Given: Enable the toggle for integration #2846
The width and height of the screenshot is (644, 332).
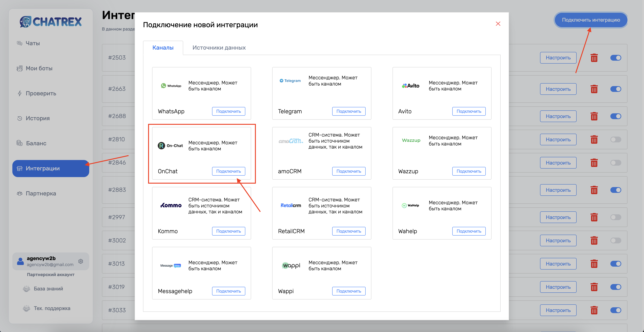Looking at the screenshot, I should coord(616,163).
